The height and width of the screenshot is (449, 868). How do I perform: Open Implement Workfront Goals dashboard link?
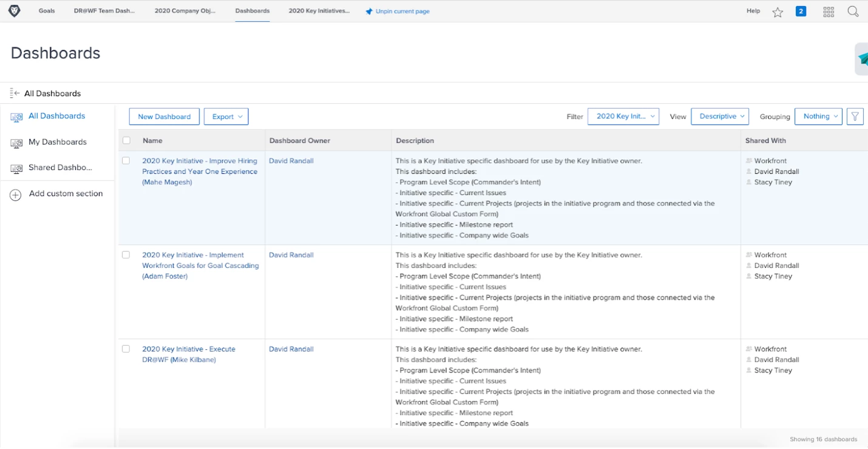pyautogui.click(x=200, y=266)
